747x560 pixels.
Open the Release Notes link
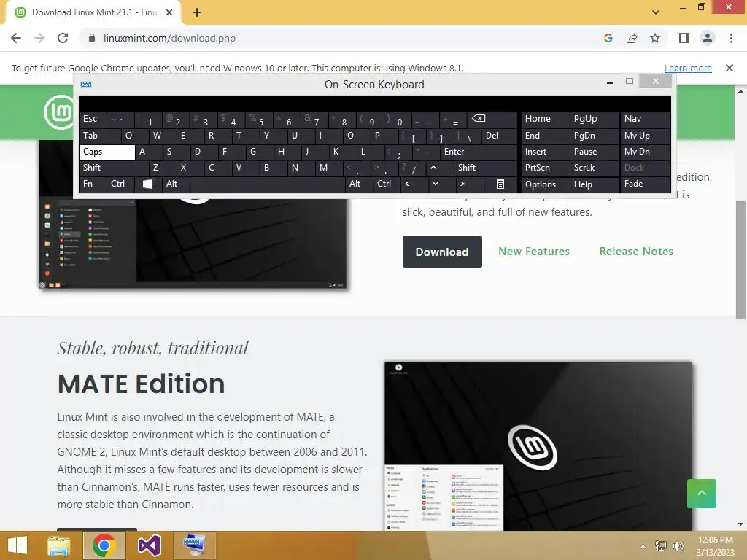pyautogui.click(x=636, y=252)
